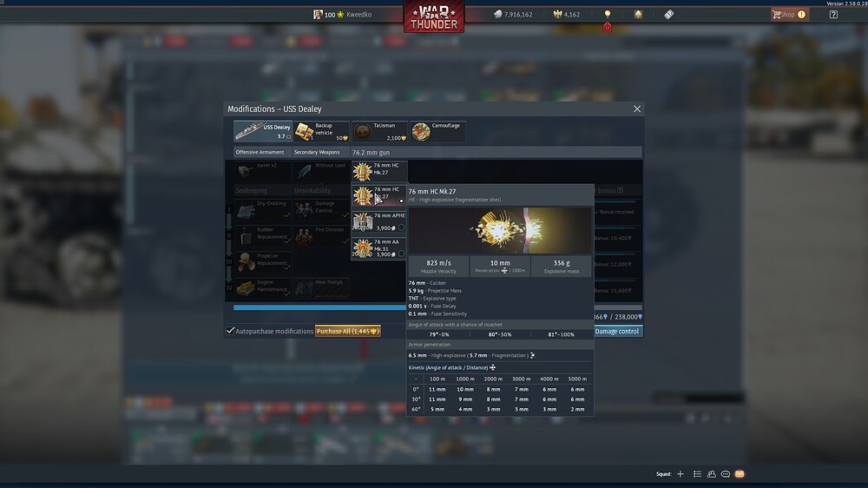Viewport: 868px width, 488px height.
Task: Click the shell explosion preview image
Action: point(500,230)
